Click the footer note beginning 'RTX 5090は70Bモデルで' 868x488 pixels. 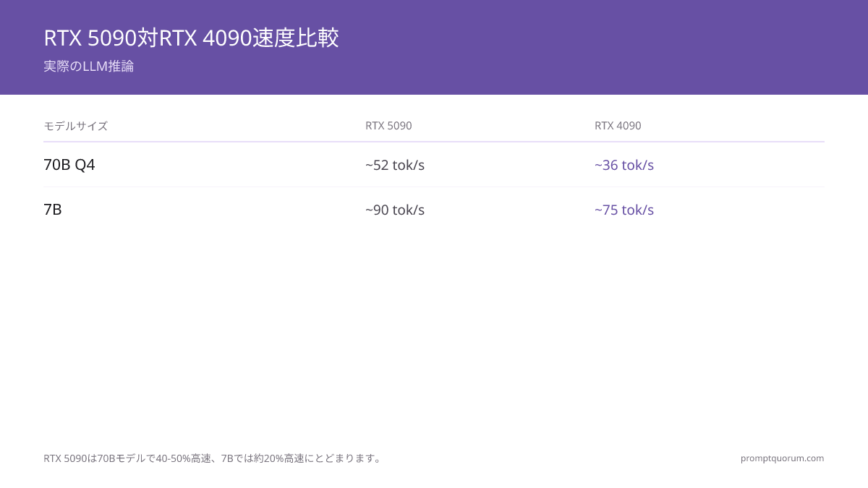pos(214,458)
